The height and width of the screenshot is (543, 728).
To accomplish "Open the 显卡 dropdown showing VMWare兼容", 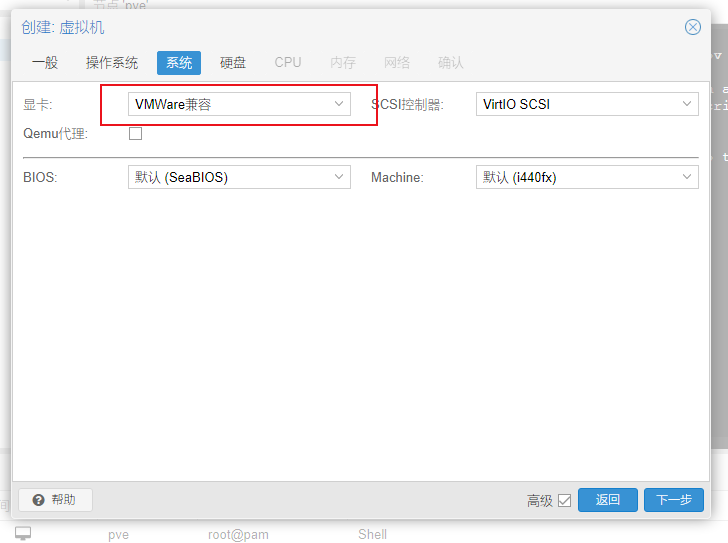I will (239, 104).
